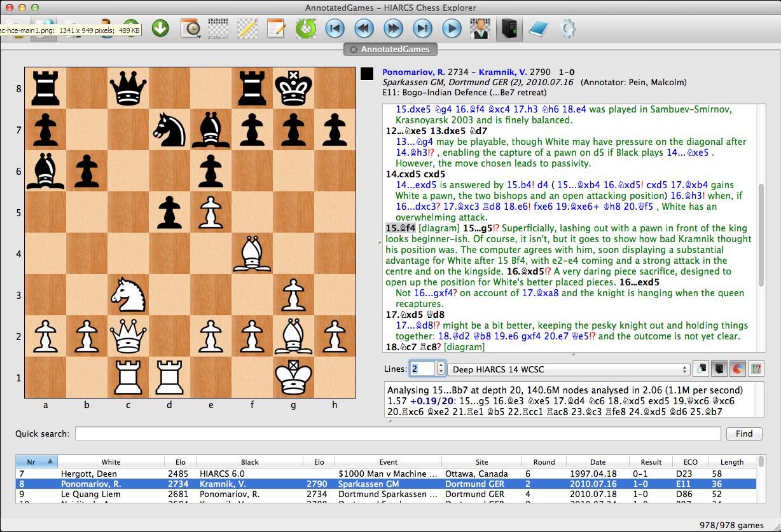Viewport: 781px width, 532px height.
Task: Open the game download icon
Action: point(159,28)
